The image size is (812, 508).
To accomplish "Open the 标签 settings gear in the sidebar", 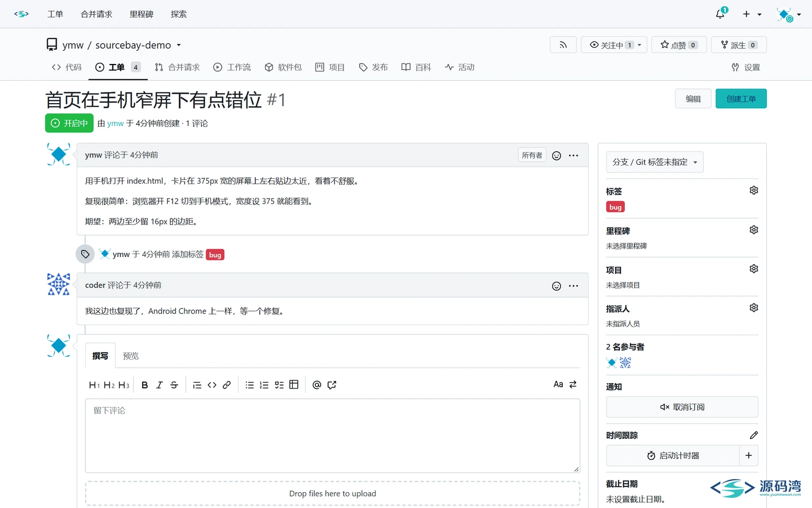I will [754, 190].
